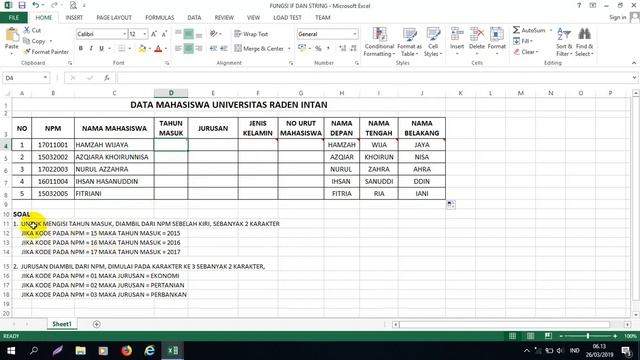Image resolution: width=640 pixels, height=360 pixels.
Task: Open Firefox from the taskbar
Action: [127, 351]
